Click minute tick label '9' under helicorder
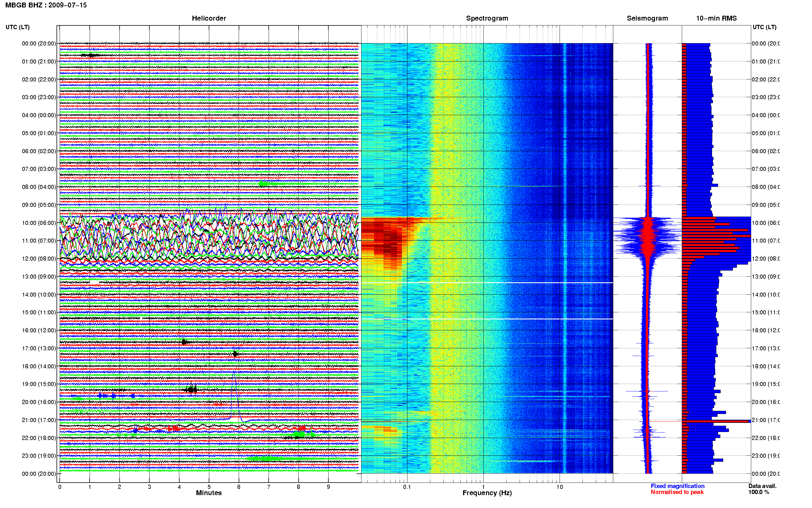This screenshot has width=812, height=508. (x=328, y=487)
